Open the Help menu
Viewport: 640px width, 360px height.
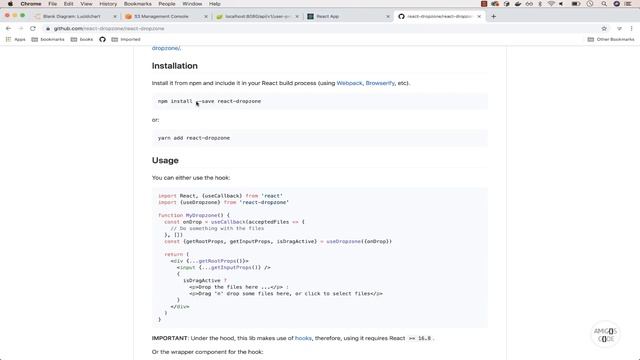(215, 4)
